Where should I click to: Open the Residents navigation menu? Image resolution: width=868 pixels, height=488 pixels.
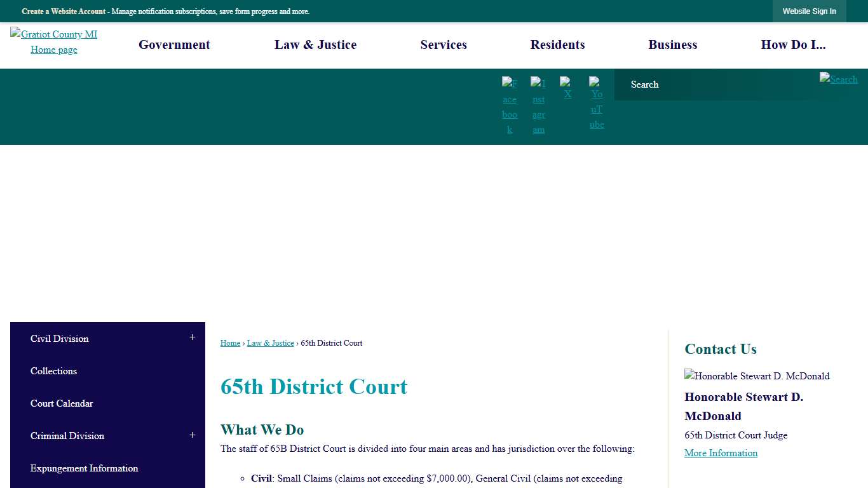coord(557,44)
